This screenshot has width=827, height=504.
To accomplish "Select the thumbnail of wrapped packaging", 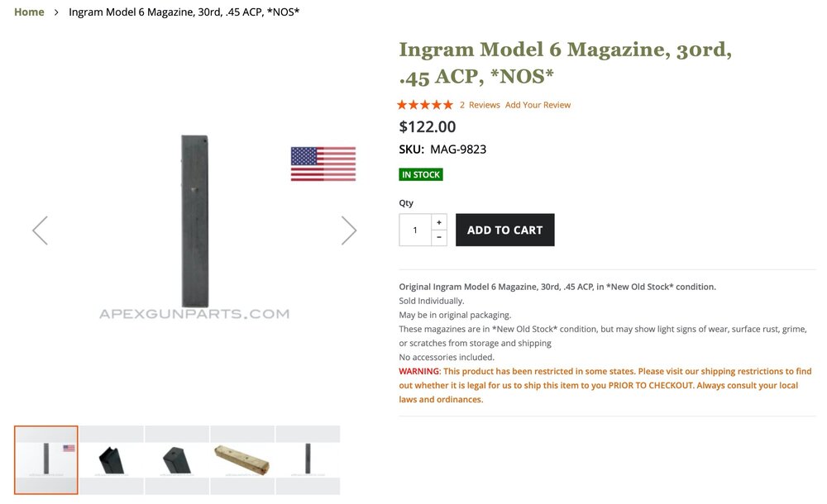I will [242, 459].
